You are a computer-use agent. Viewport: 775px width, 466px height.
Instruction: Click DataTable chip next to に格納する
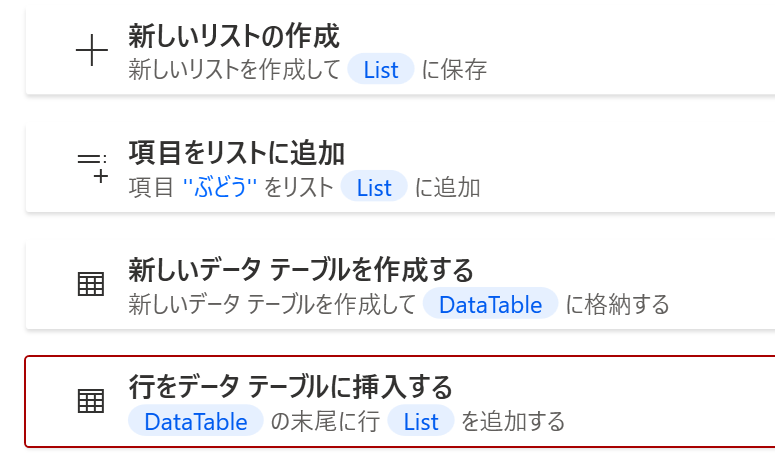pyautogui.click(x=490, y=304)
